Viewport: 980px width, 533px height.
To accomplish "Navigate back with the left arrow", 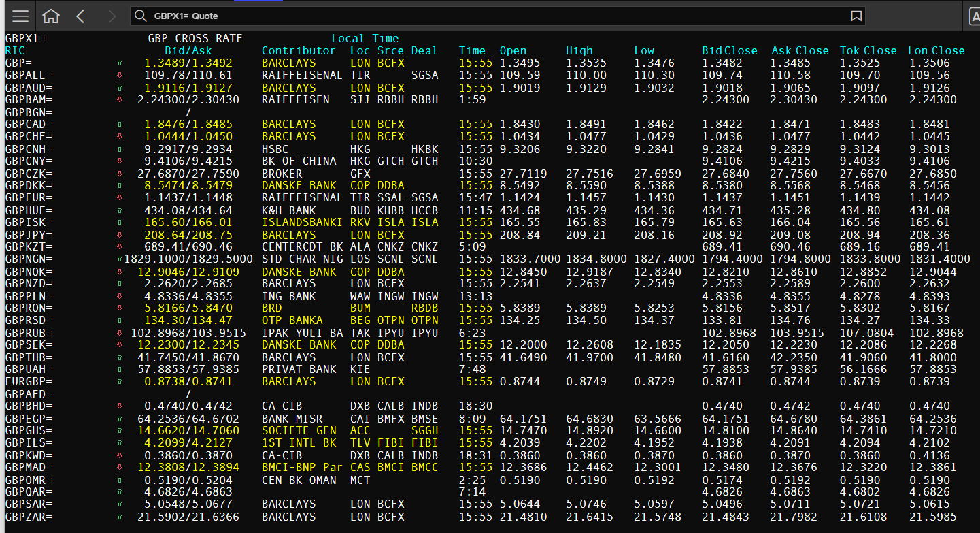I will click(x=80, y=16).
